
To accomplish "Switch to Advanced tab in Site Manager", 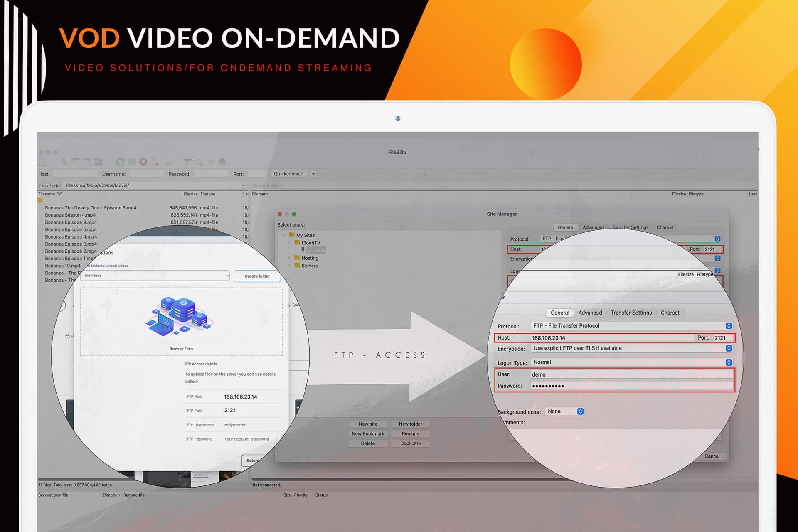I will point(593,227).
